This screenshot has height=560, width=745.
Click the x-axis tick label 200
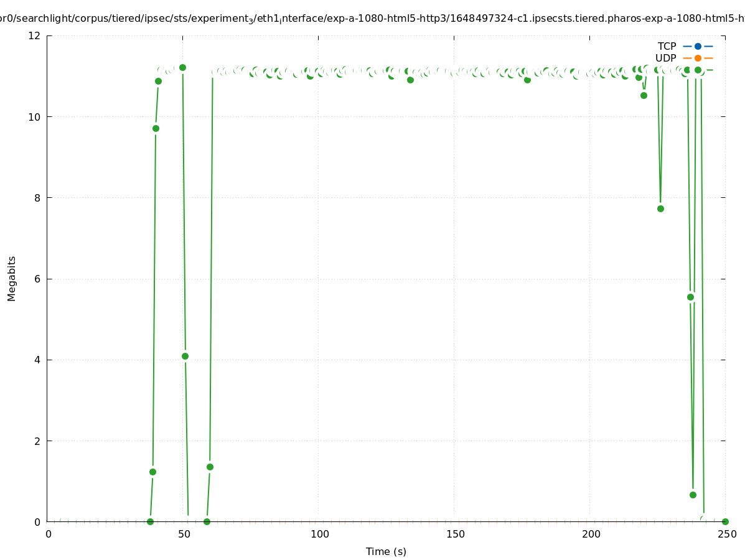point(590,534)
